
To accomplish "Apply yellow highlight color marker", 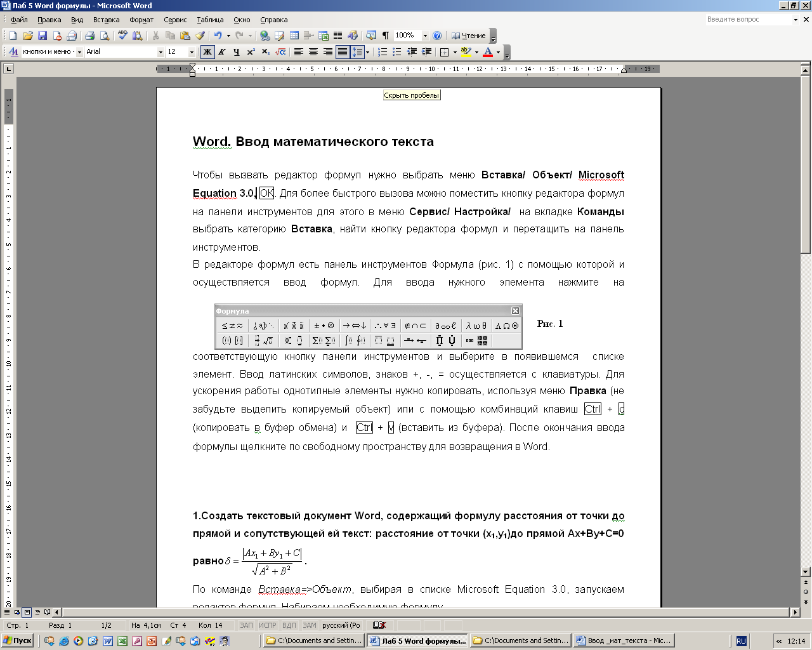I will (466, 52).
